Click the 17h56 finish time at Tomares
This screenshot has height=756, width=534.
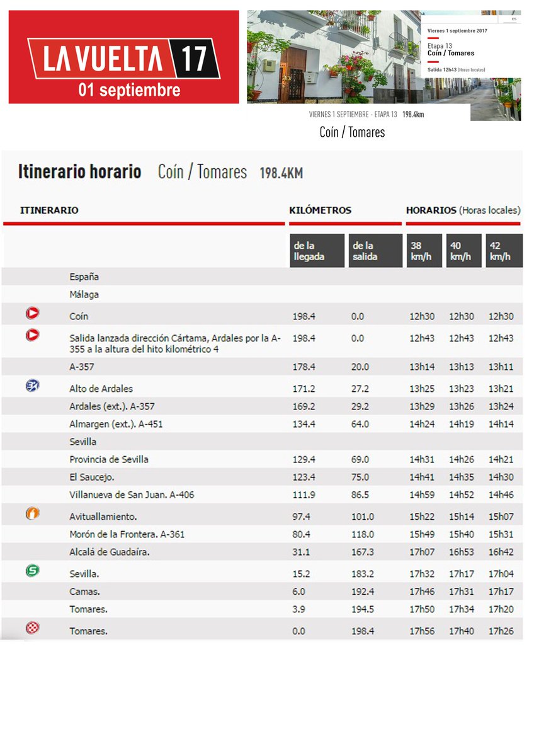coord(422,631)
